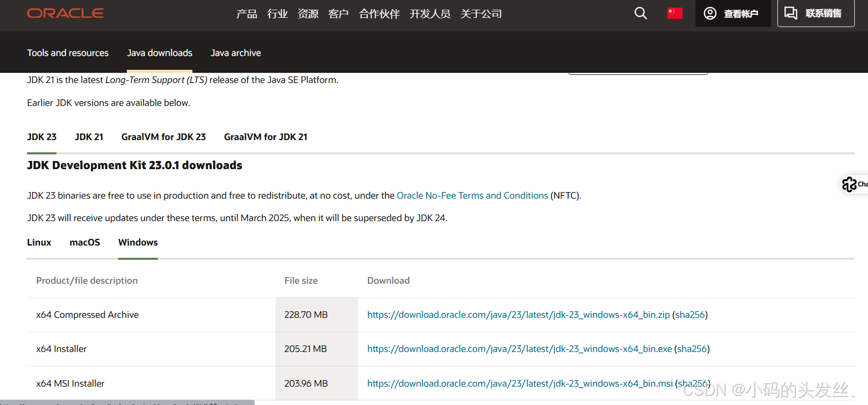Viewport: 868px width, 405px height.
Task: Switch to GraalVM for JDK 23 tab
Action: [163, 137]
